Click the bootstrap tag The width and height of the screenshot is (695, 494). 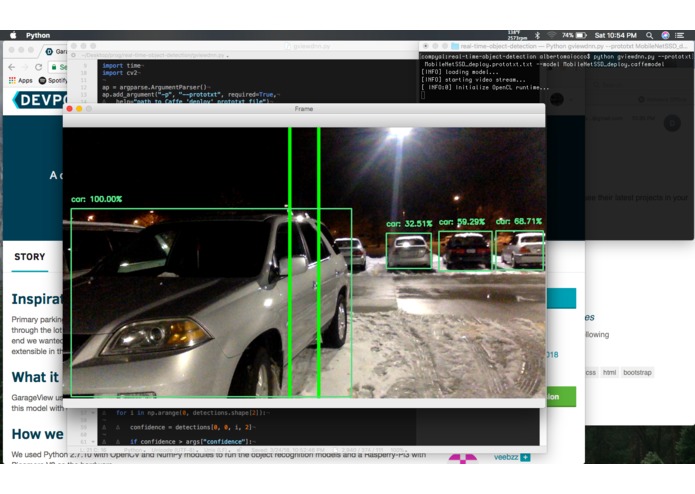coord(637,373)
